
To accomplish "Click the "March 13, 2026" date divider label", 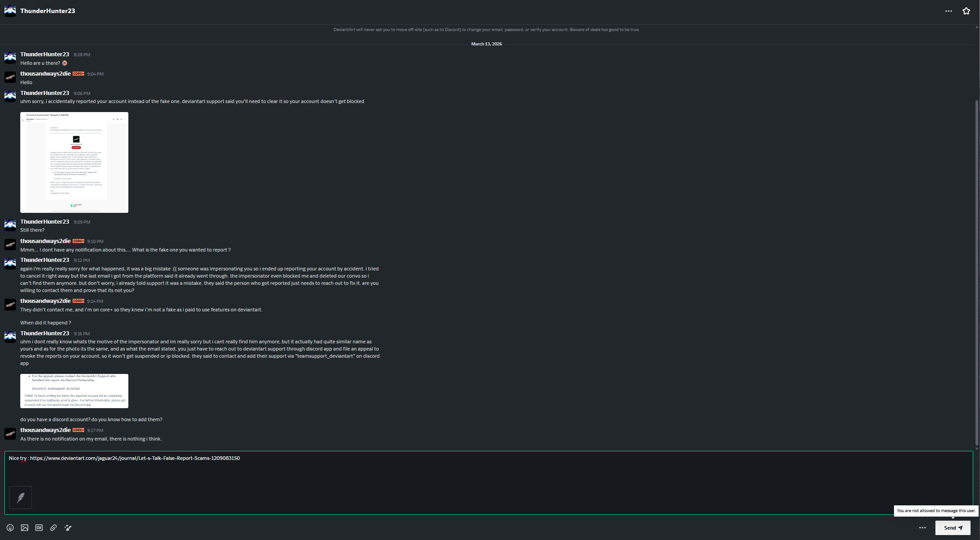I will tap(486, 44).
